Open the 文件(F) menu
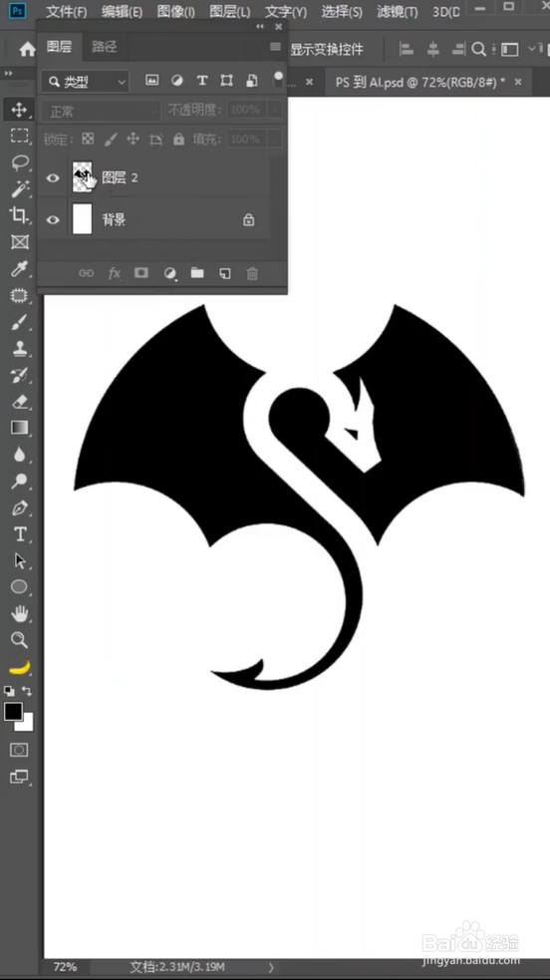550x980 pixels. [x=66, y=11]
